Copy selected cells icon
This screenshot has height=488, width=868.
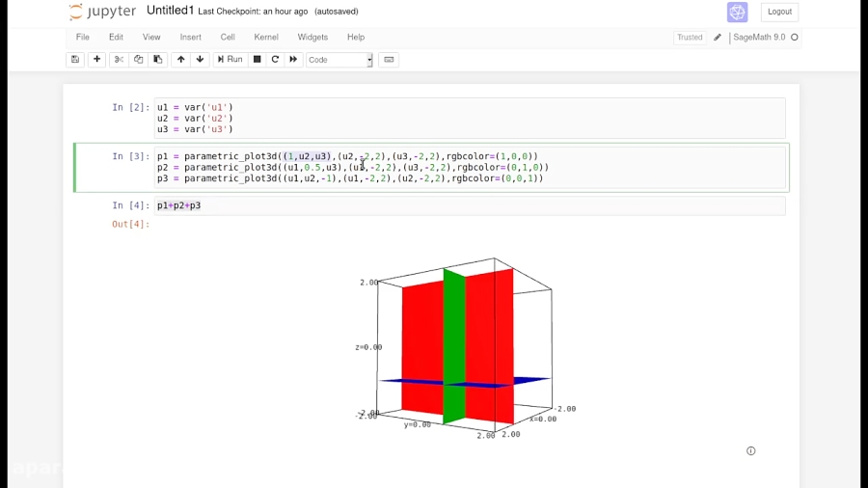tap(139, 60)
